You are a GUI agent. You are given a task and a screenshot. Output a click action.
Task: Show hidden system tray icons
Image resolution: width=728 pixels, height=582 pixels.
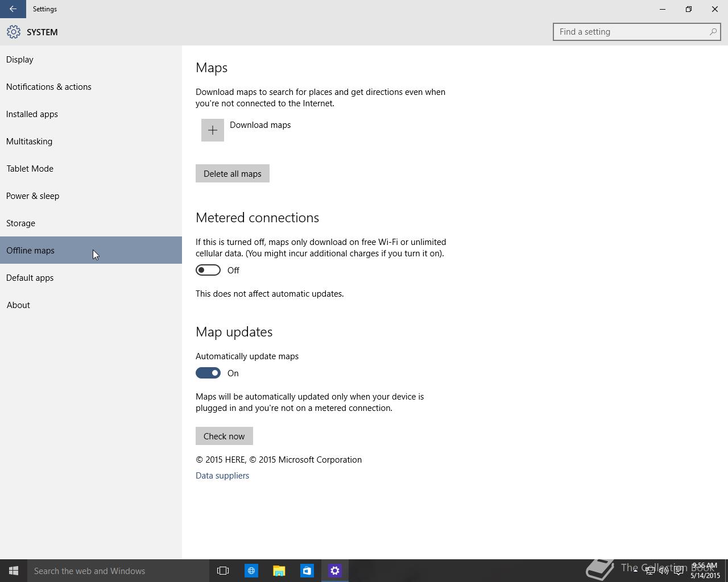[x=635, y=571]
